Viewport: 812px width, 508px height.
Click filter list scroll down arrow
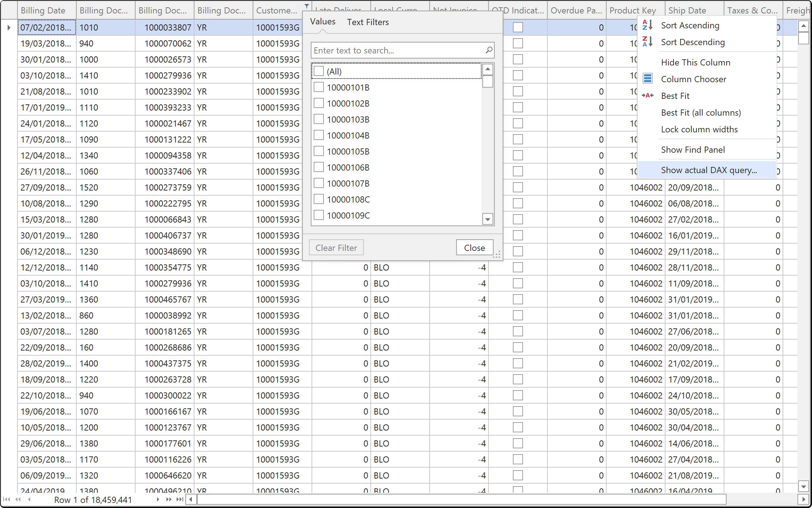488,219
